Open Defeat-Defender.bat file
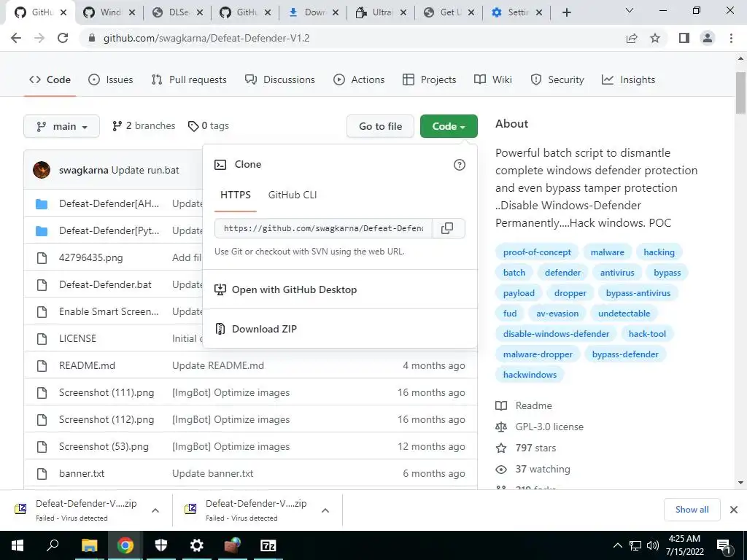Image resolution: width=747 pixels, height=560 pixels. 105,285
